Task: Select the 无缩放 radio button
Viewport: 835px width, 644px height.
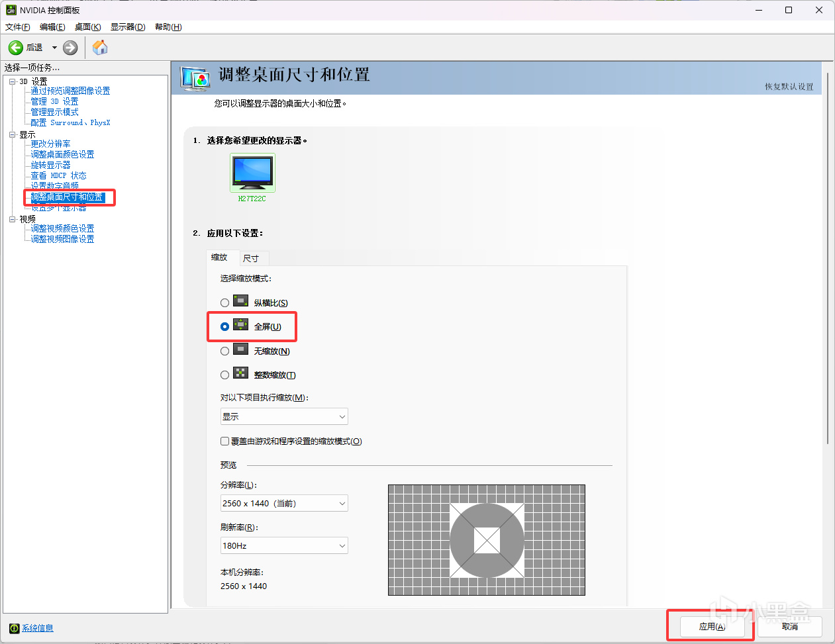Action: [224, 351]
